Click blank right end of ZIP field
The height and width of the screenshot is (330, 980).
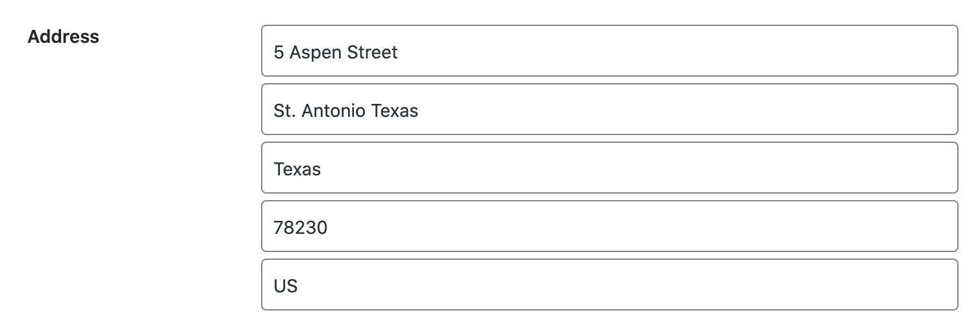[909, 227]
